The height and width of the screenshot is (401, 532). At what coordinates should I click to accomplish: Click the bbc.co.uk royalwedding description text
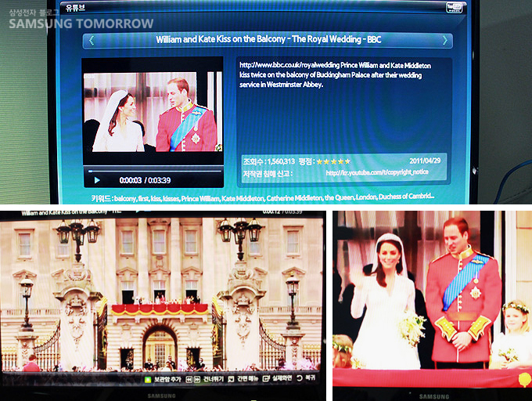(x=335, y=75)
